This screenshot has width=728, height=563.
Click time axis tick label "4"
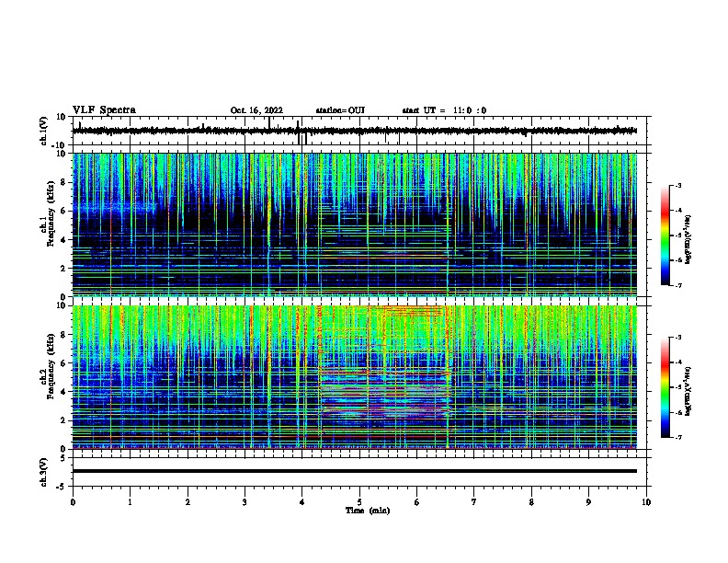tap(302, 502)
